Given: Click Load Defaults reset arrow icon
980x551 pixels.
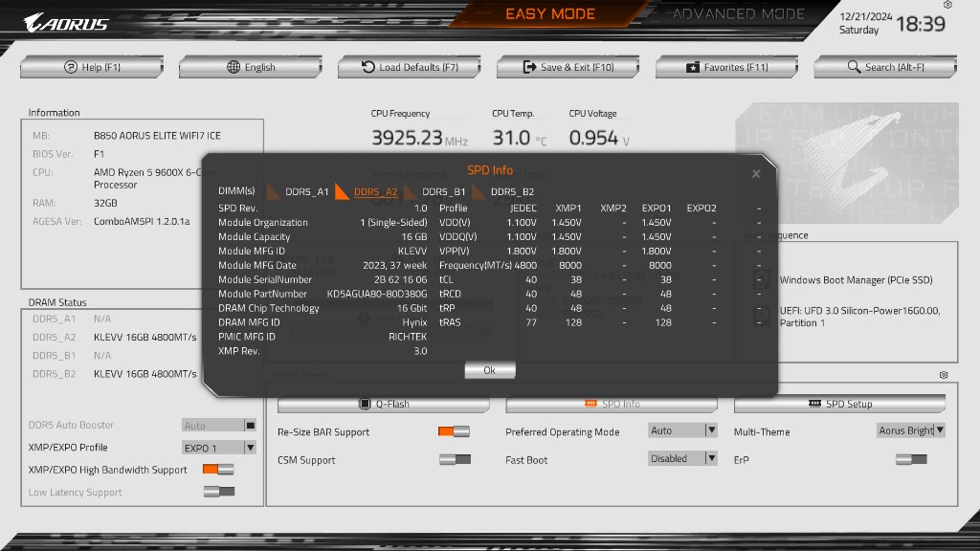Looking at the screenshot, I should [368, 67].
